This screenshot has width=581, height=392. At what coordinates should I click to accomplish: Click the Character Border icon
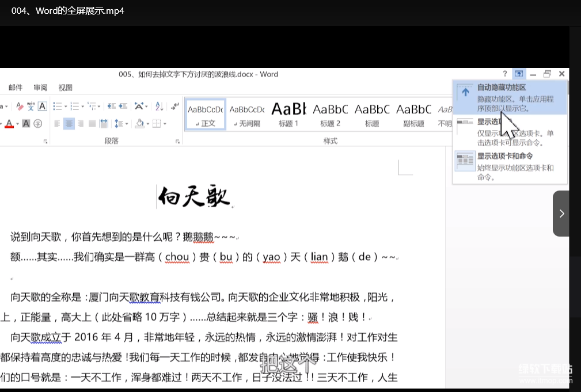42,106
